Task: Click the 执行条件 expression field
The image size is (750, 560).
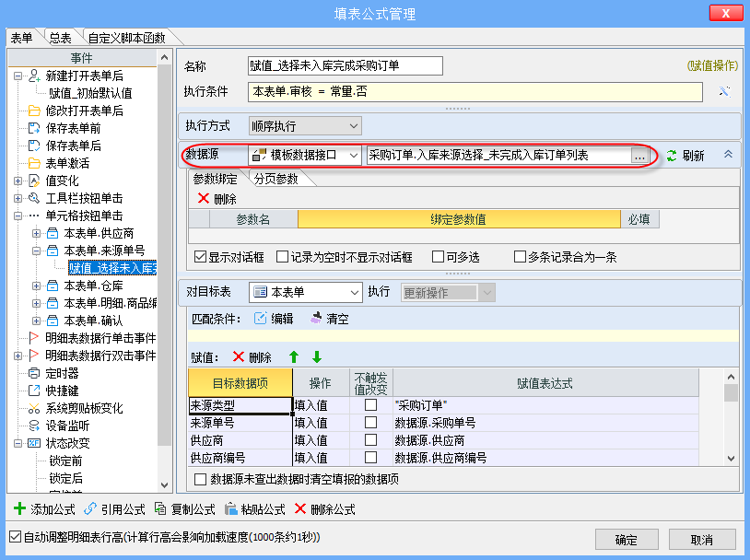Action: 475,92
